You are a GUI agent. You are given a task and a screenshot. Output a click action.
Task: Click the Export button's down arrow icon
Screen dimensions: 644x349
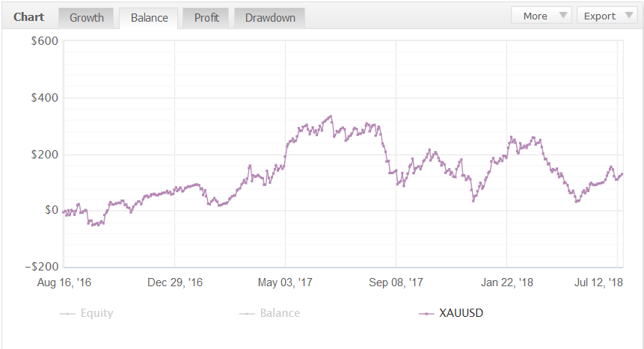(629, 16)
